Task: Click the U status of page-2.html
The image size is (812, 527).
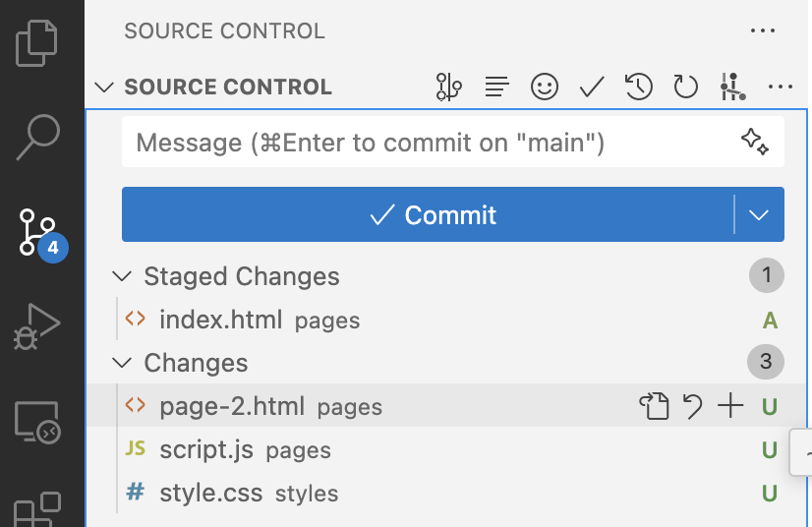Action: (770, 407)
